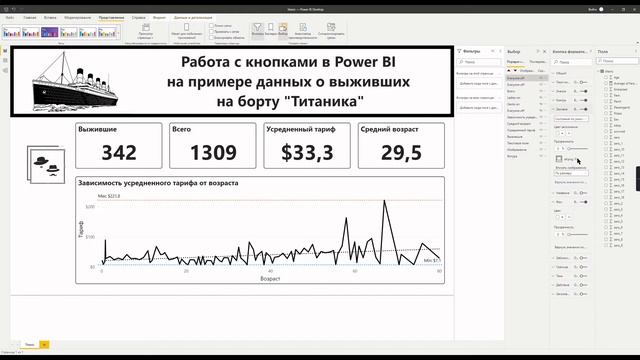This screenshot has height=360, width=640.
Task: Open the Performance analyzer ribbon button
Action: [303, 31]
